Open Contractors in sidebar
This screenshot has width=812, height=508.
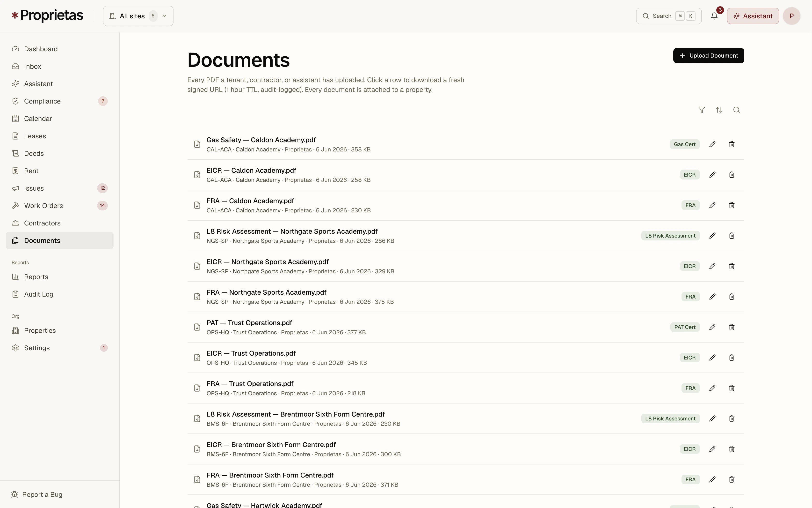60,223
